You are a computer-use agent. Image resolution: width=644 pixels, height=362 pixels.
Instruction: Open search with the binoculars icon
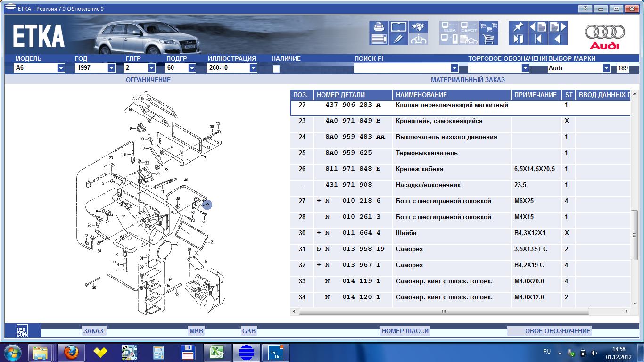[x=418, y=27]
